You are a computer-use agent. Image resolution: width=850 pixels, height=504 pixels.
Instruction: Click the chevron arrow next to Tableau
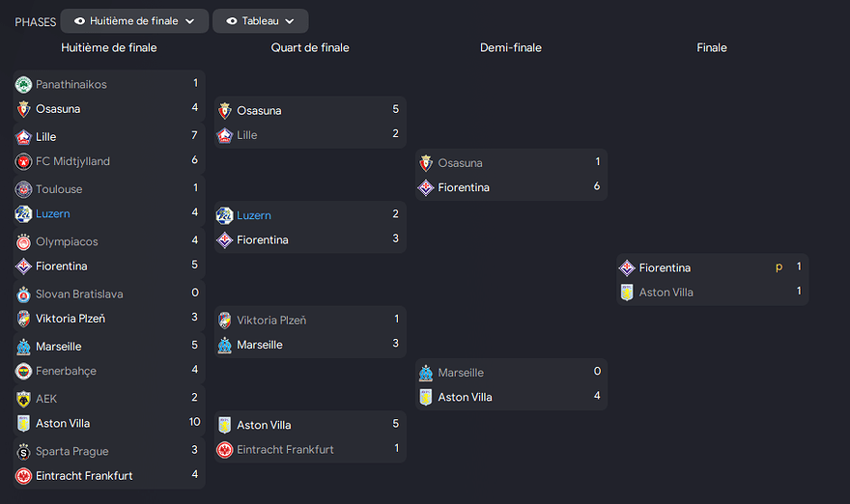click(x=290, y=21)
